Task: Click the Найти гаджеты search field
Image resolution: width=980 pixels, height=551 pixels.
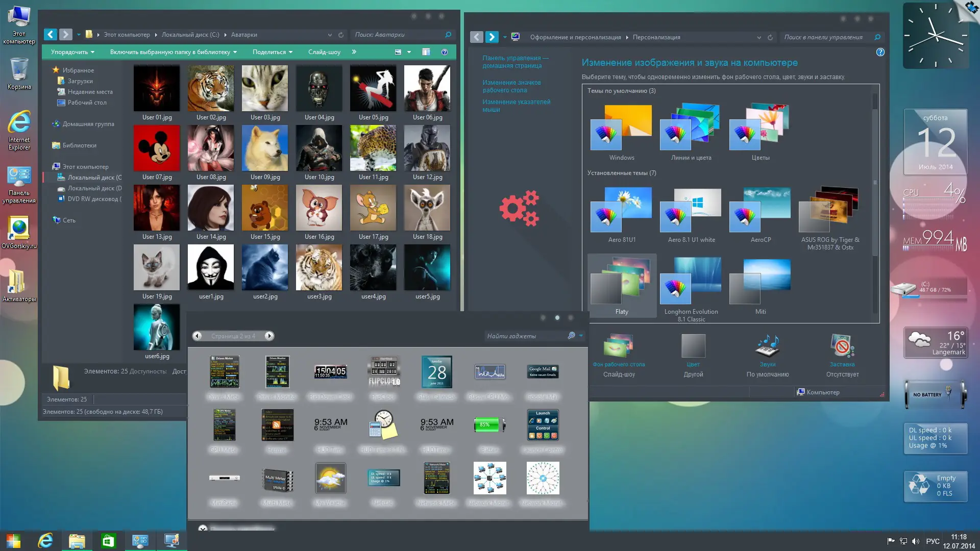Action: 526,336
